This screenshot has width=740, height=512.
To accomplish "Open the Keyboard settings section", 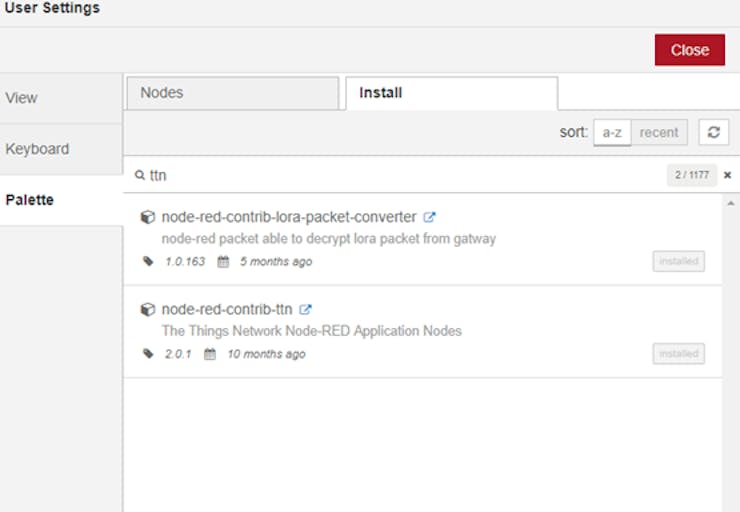I will 61,149.
